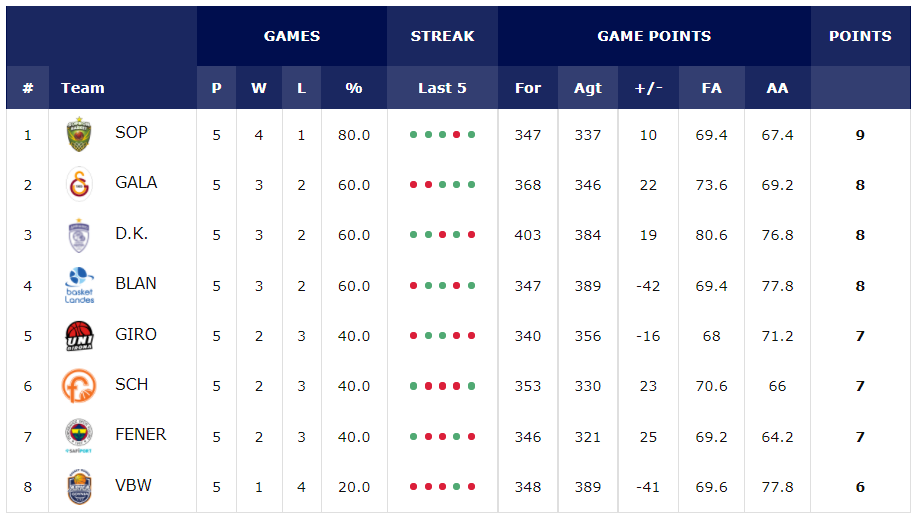This screenshot has width=916, height=518.
Task: Click the Last 5 streak header
Action: point(442,88)
